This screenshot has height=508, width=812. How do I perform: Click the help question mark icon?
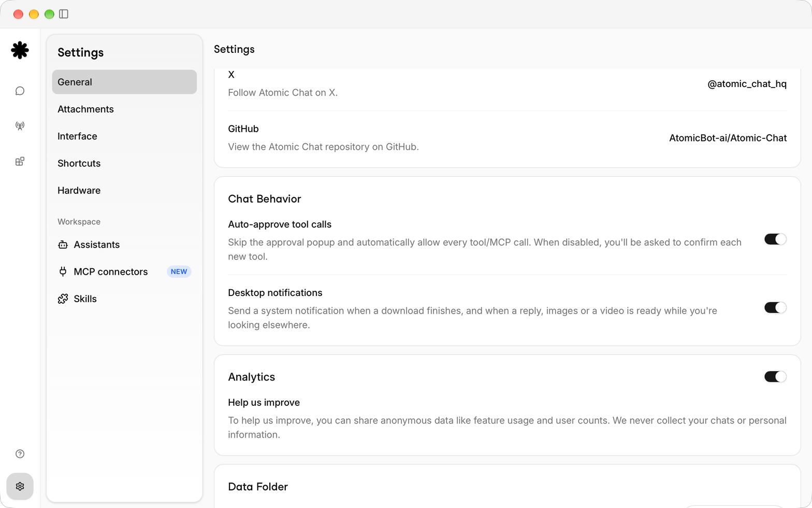click(20, 454)
